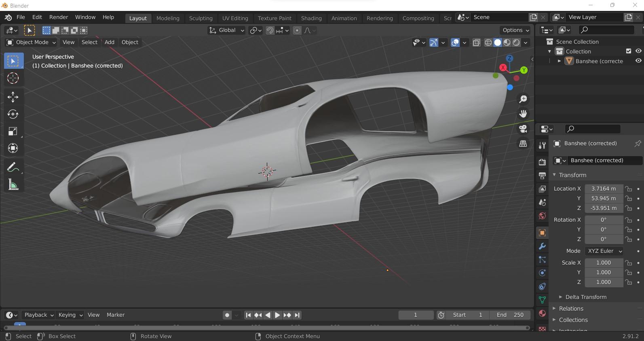Toggle auto keying record button
644x341 pixels.
click(227, 315)
